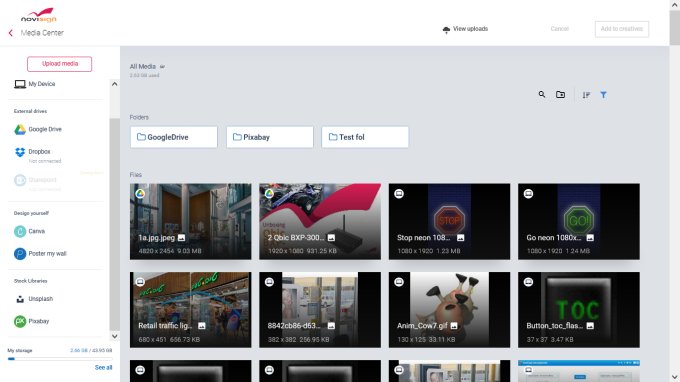Viewport: 680px width, 382px height.
Task: Click Google Drive badge on 1a.jpg.jpeg
Action: pyautogui.click(x=140, y=194)
